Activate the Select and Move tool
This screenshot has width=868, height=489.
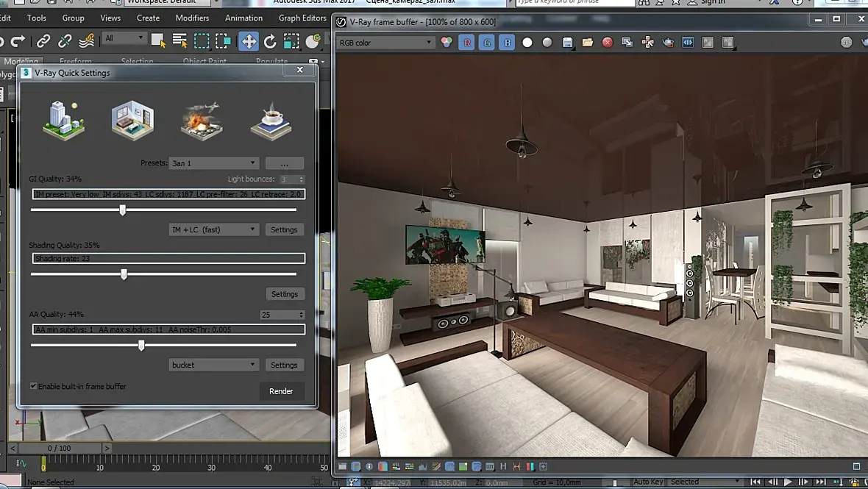[249, 41]
